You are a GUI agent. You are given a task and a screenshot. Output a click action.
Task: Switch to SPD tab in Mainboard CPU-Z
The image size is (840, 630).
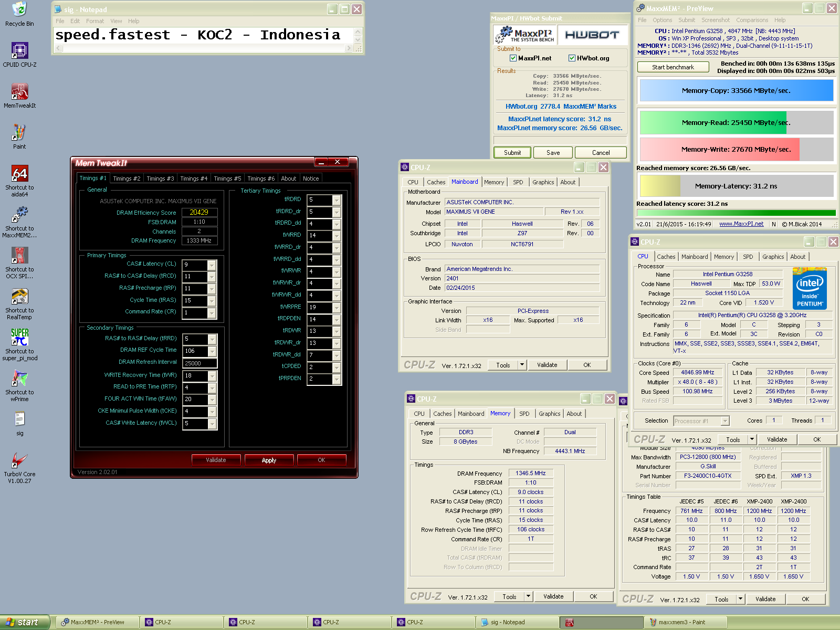518,182
